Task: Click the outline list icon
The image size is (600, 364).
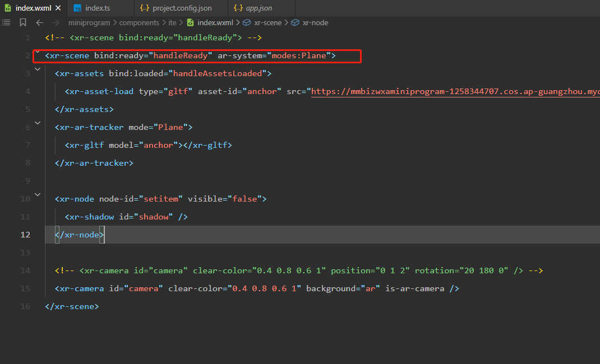Action: click(x=7, y=22)
